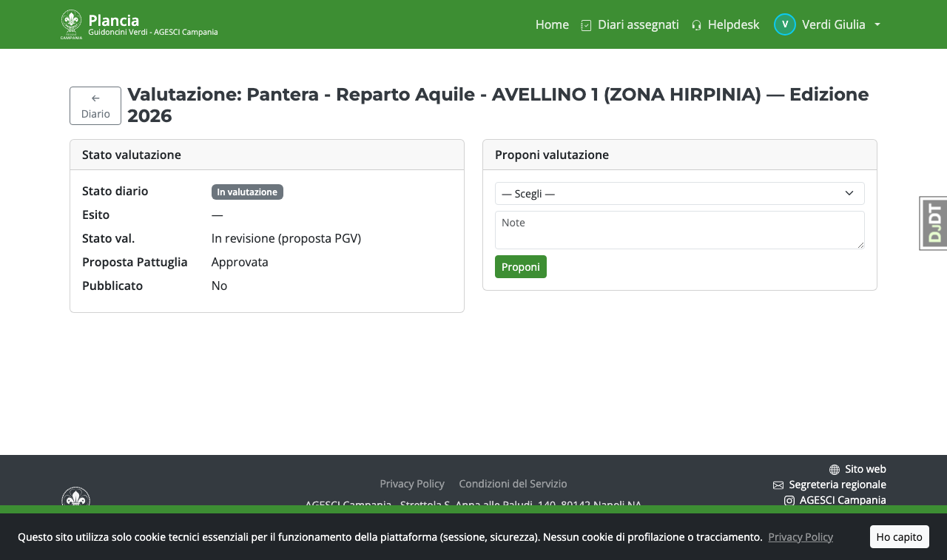
Task: Focus the Note text area
Action: point(679,230)
